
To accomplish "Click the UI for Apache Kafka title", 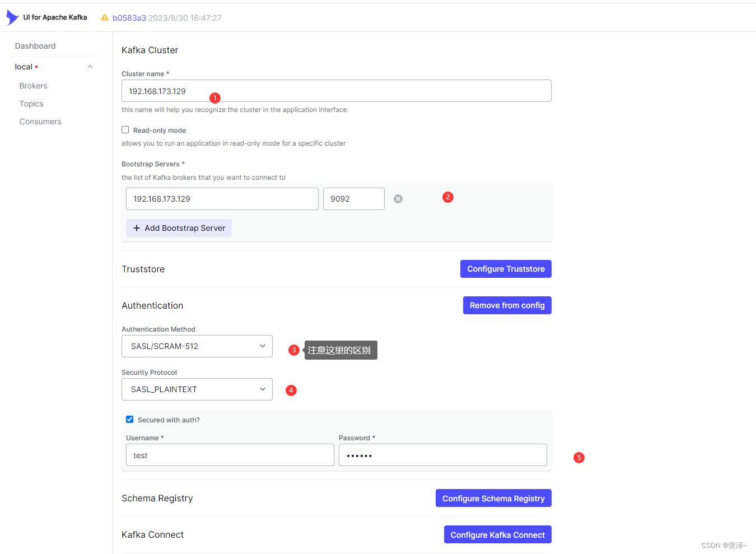I will pyautogui.click(x=55, y=17).
